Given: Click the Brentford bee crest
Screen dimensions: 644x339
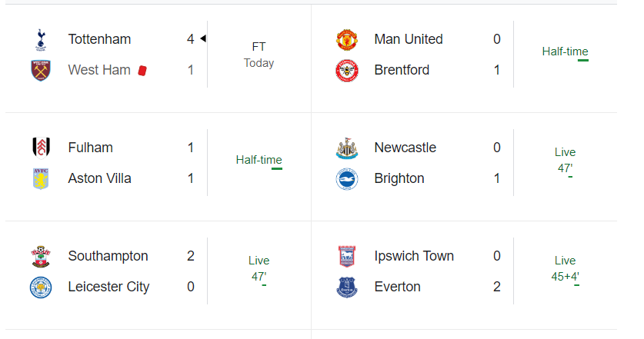Looking at the screenshot, I should click(346, 71).
